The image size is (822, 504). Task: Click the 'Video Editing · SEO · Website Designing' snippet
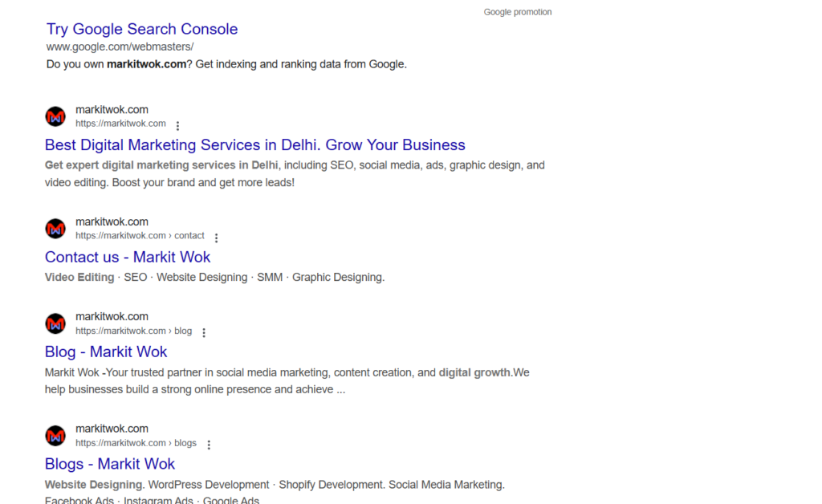(x=214, y=277)
